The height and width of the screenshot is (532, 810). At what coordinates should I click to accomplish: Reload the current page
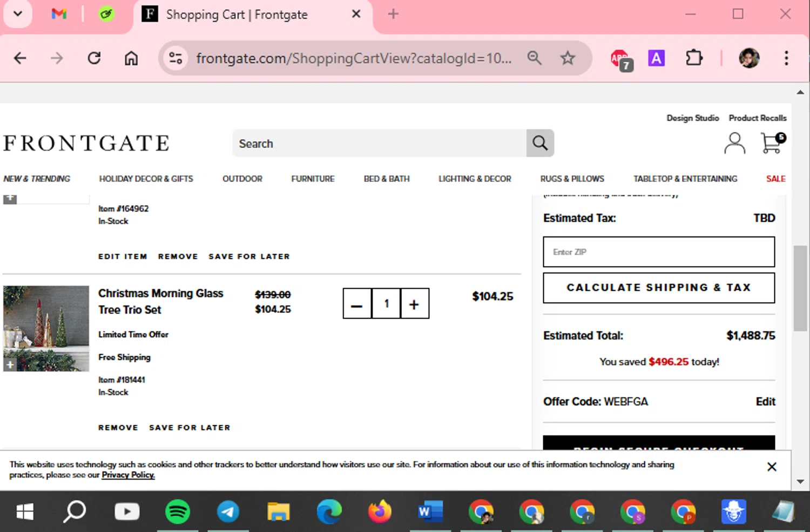[94, 58]
